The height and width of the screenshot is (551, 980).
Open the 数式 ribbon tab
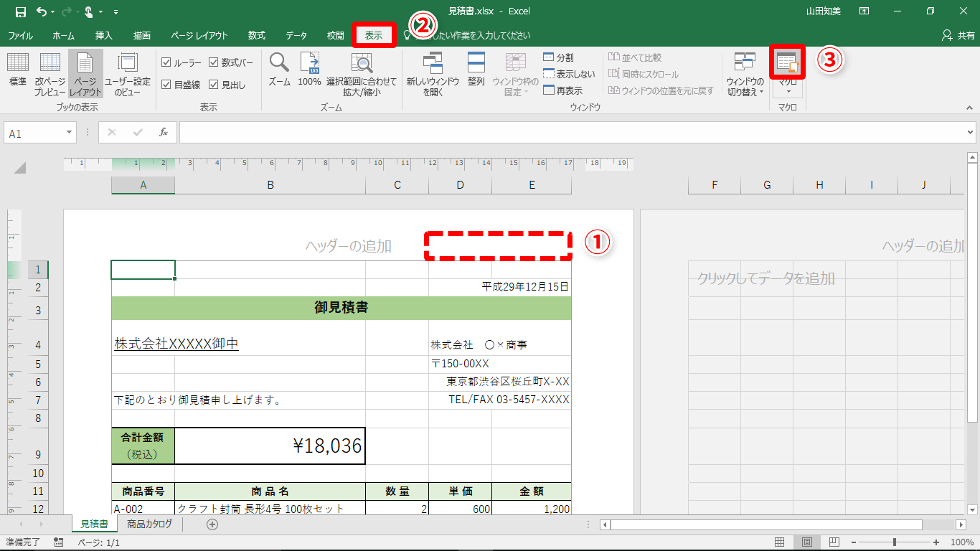pyautogui.click(x=257, y=35)
